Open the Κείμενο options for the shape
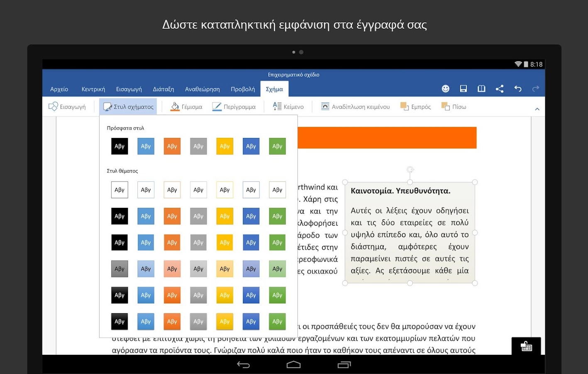 coord(288,106)
